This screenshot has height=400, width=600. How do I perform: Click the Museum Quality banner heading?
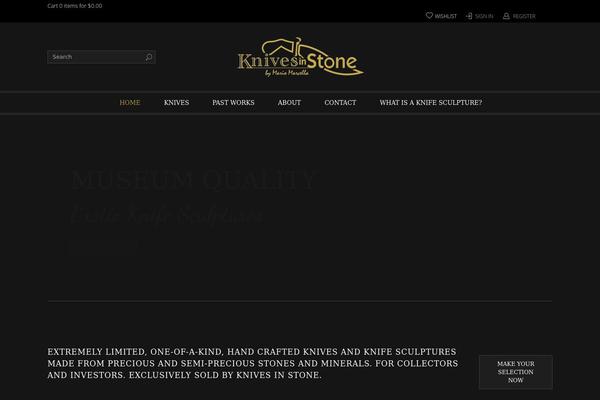194,180
